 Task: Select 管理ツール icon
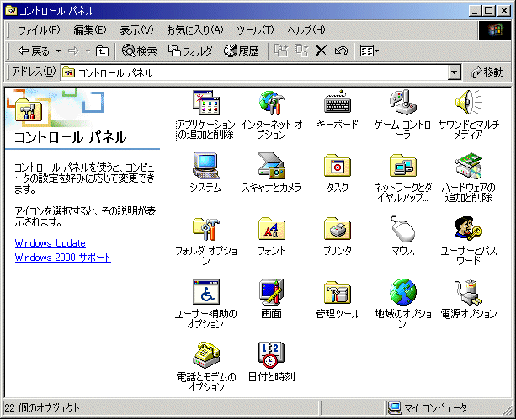click(338, 292)
